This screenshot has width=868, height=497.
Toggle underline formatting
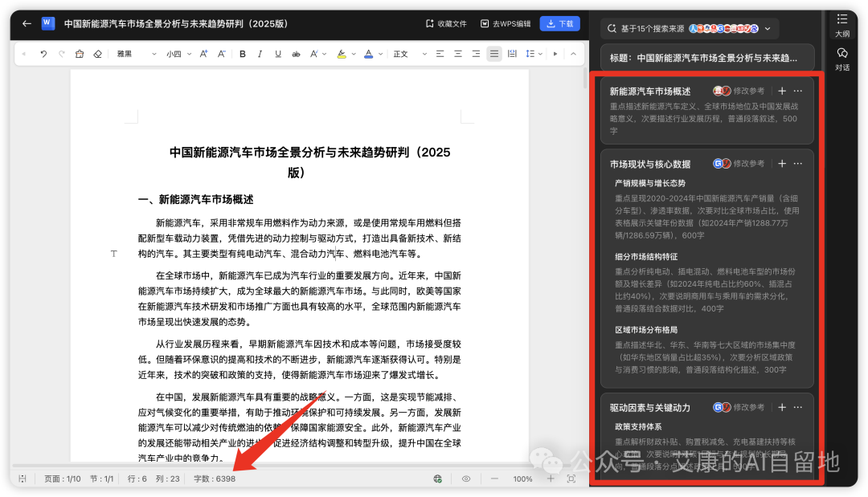coord(276,54)
